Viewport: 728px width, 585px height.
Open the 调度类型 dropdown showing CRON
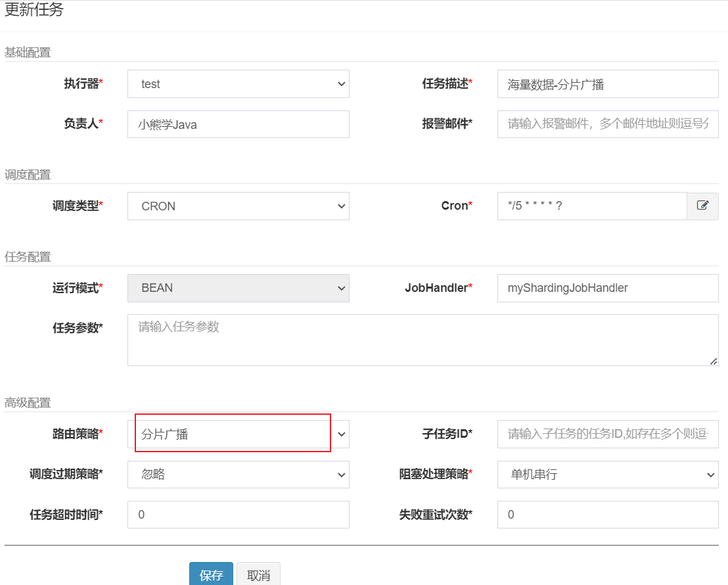[x=239, y=206]
